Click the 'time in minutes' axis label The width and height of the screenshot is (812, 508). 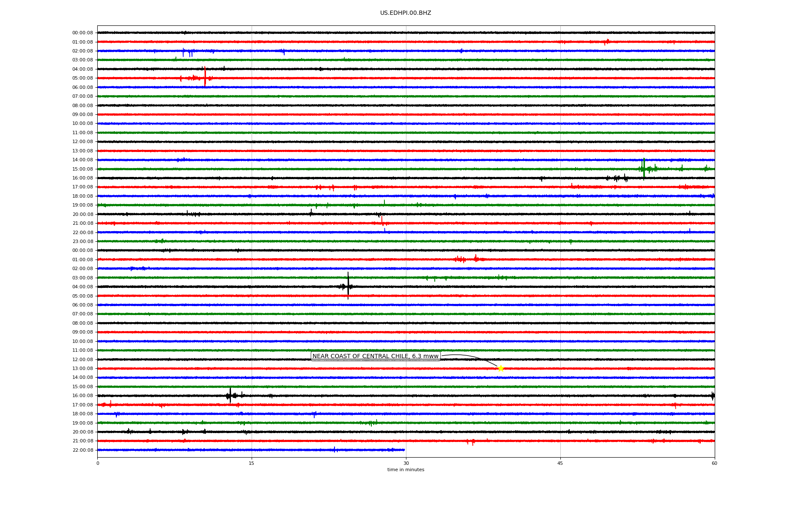tap(405, 470)
